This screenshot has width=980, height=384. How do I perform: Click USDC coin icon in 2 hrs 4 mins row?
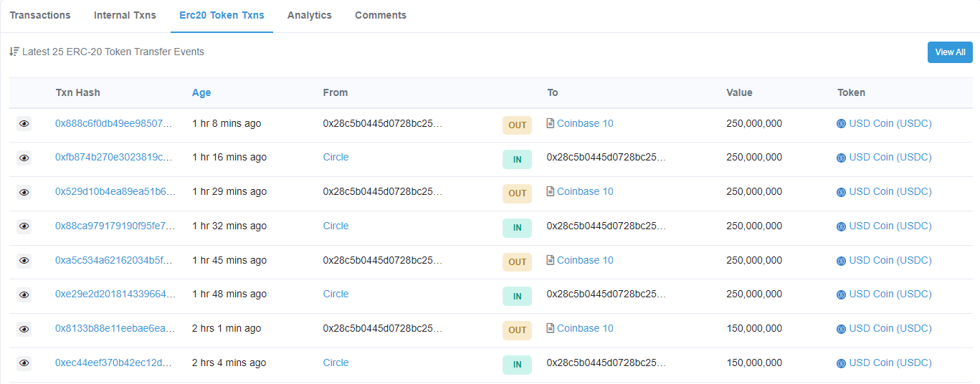click(842, 363)
